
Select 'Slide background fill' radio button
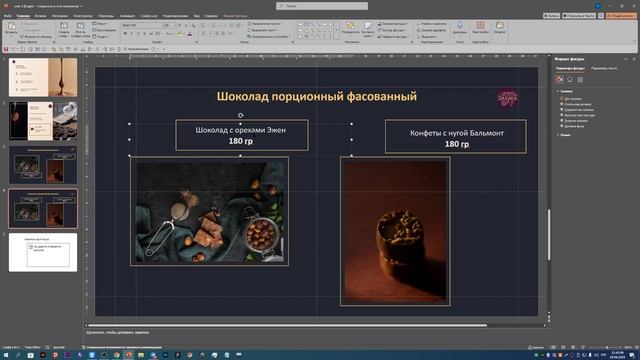pos(562,126)
